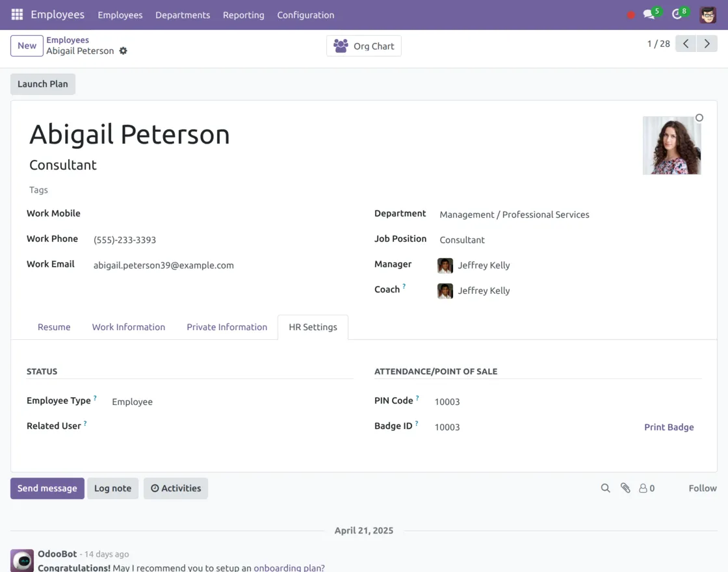Click the empty Work Mobile field
The image size is (728, 572).
click(223, 214)
